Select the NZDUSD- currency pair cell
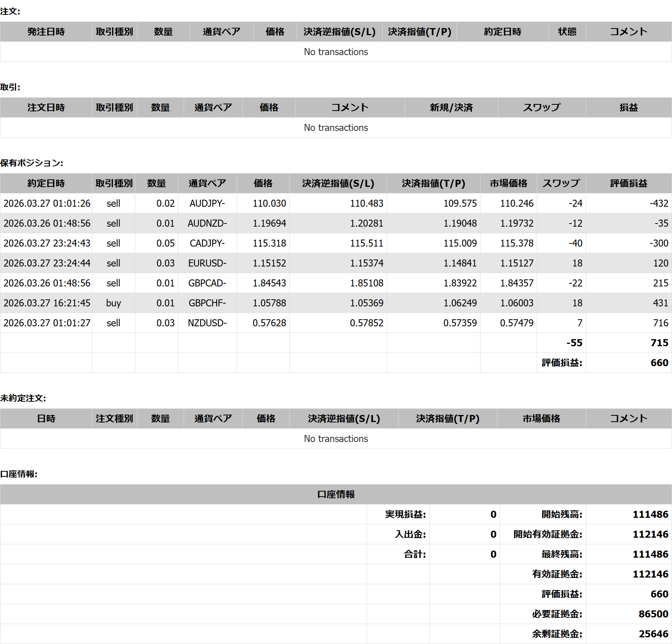 (x=207, y=323)
